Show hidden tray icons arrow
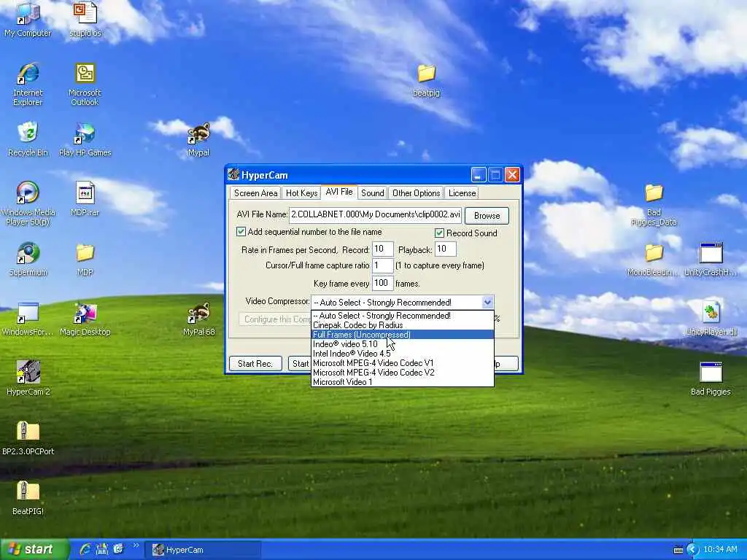This screenshot has height=560, width=747. click(x=692, y=550)
